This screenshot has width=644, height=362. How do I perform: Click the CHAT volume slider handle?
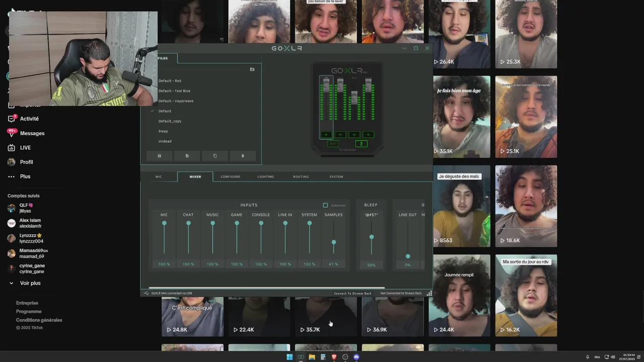point(188,223)
